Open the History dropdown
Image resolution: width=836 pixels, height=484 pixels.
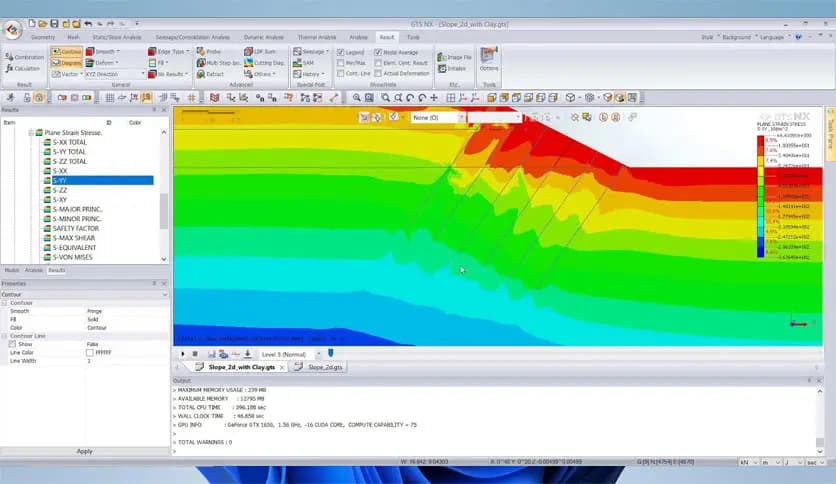(x=309, y=74)
